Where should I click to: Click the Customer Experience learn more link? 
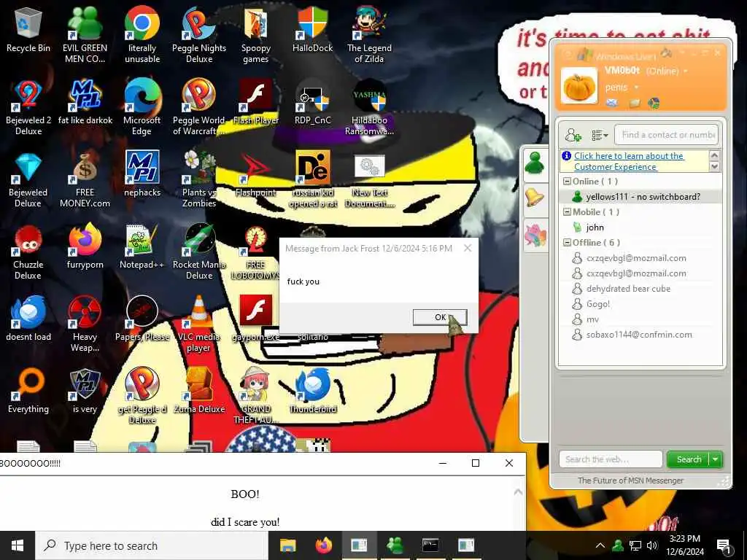click(629, 161)
